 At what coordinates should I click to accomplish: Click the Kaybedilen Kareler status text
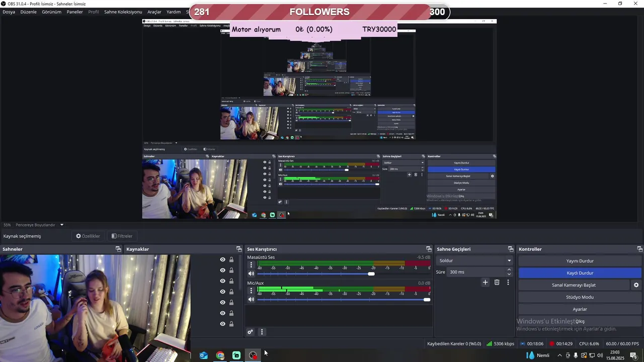click(x=454, y=344)
